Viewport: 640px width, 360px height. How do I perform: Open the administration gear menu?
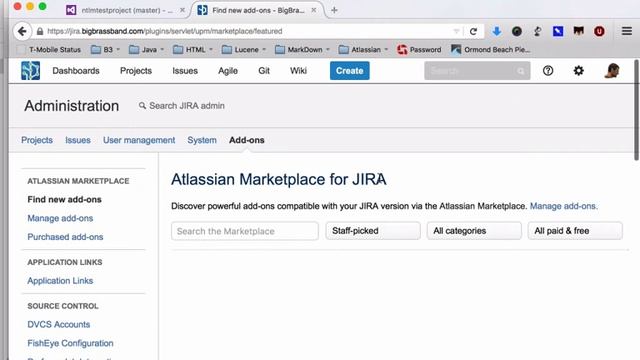pos(578,71)
